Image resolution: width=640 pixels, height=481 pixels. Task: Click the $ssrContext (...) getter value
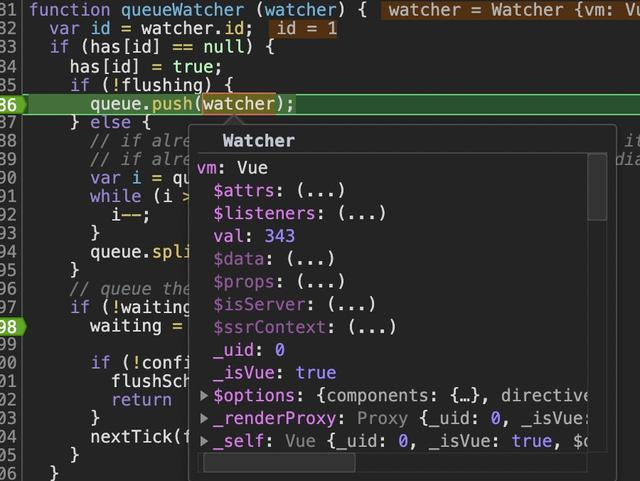coord(372,327)
